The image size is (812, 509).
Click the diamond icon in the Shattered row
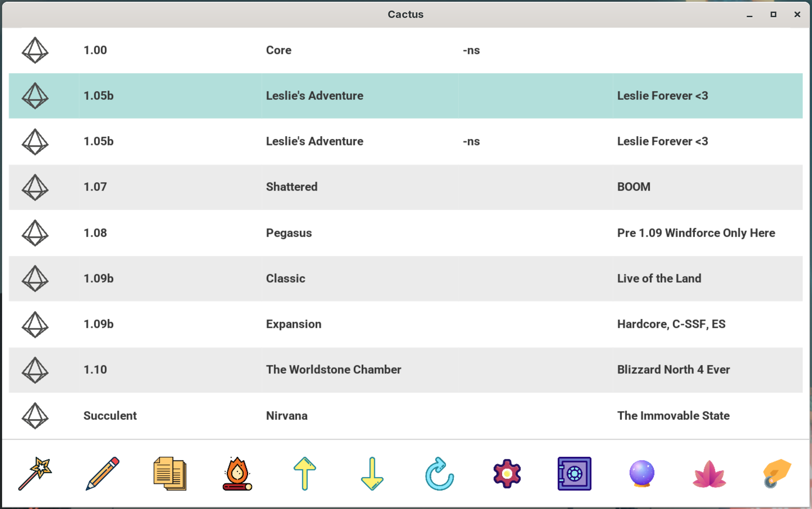coord(35,187)
